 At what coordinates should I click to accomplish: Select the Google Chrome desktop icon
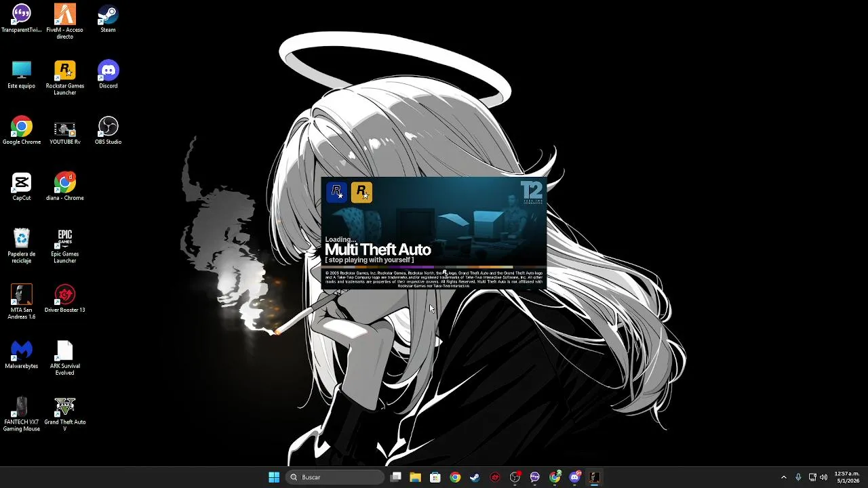coord(22,131)
